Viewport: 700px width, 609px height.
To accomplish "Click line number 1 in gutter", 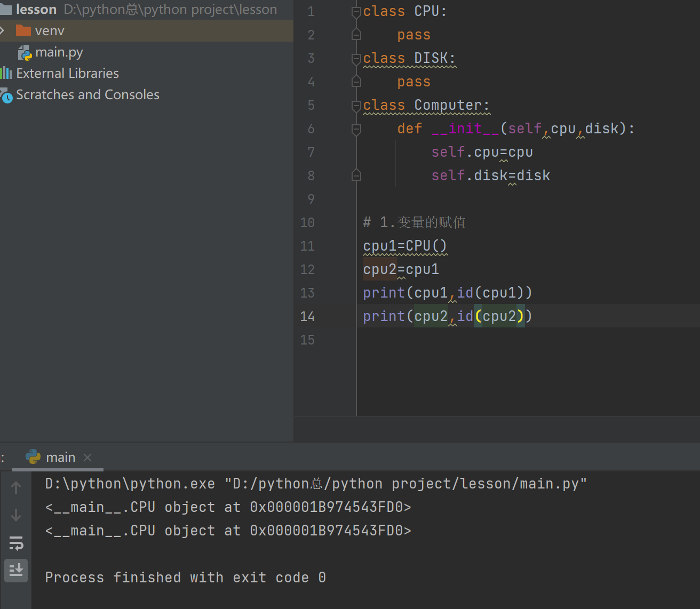I will (311, 12).
